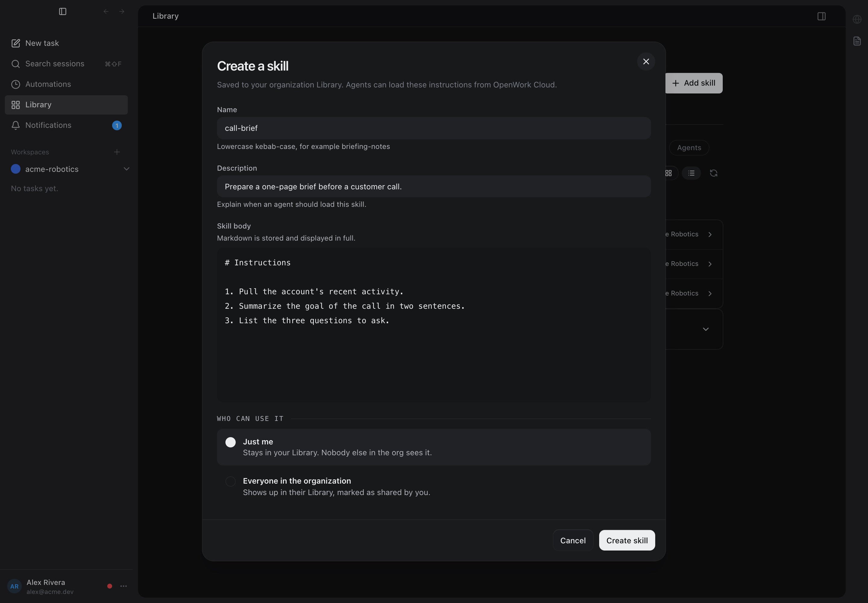Add a workspace with the plus icon
The height and width of the screenshot is (603, 868).
[x=117, y=152]
